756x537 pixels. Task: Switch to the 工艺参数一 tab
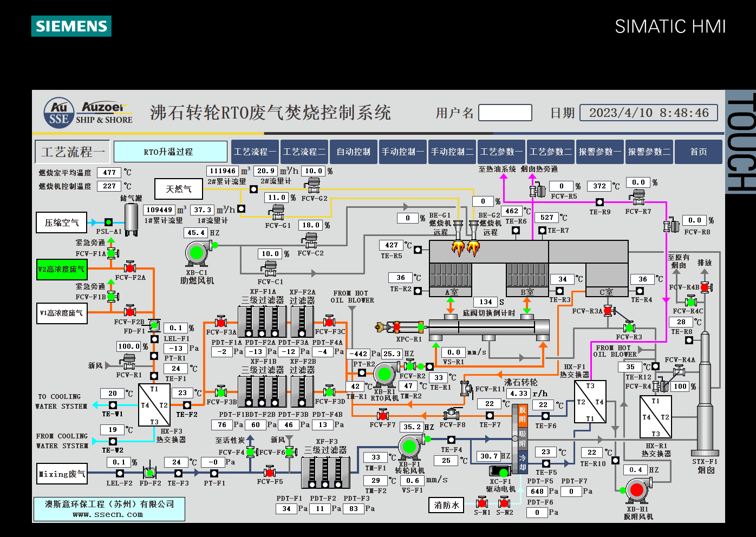click(x=501, y=152)
